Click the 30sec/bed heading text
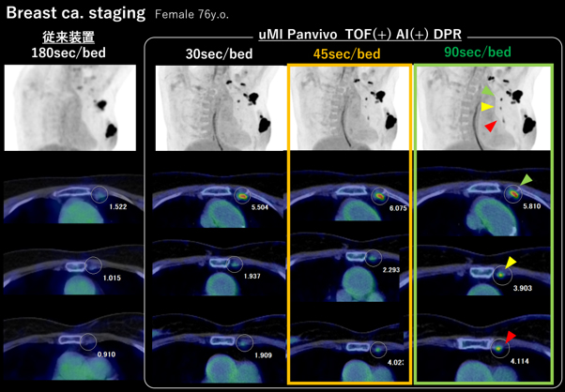Viewport: 565px width, 392px height. (x=219, y=53)
